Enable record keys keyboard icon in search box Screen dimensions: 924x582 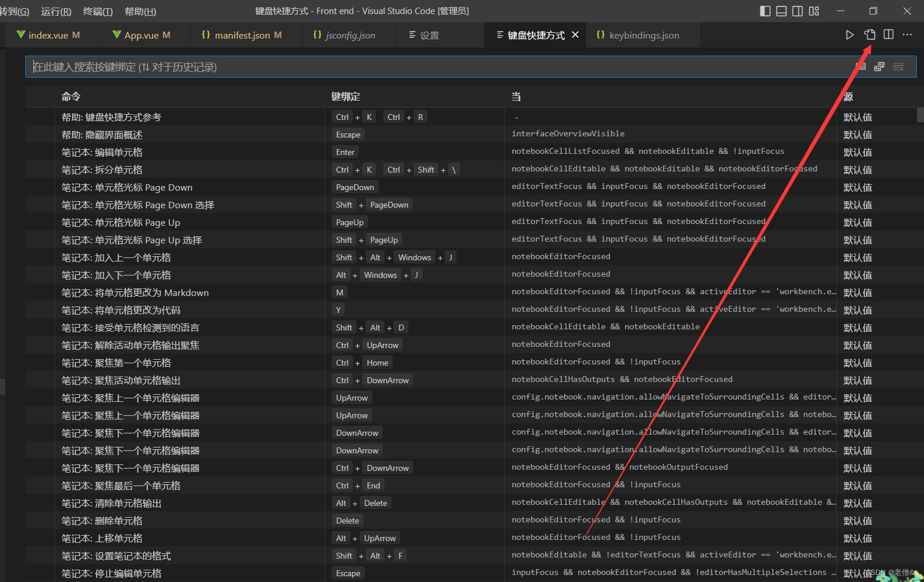coord(861,67)
